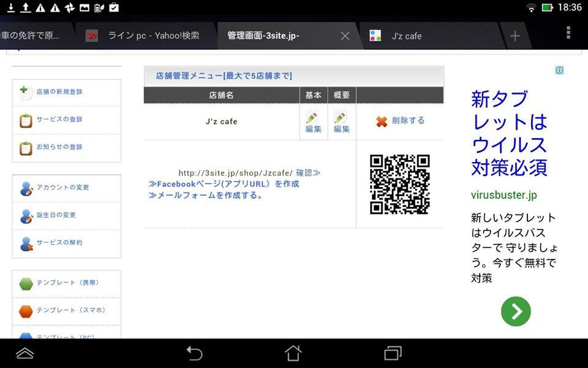Tap the download notification icon in status bar

pos(11,7)
